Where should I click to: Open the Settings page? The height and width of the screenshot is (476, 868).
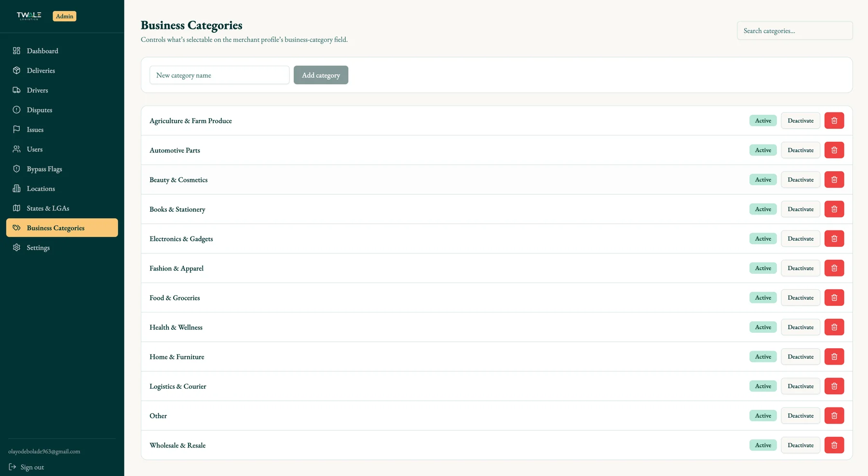pyautogui.click(x=62, y=247)
